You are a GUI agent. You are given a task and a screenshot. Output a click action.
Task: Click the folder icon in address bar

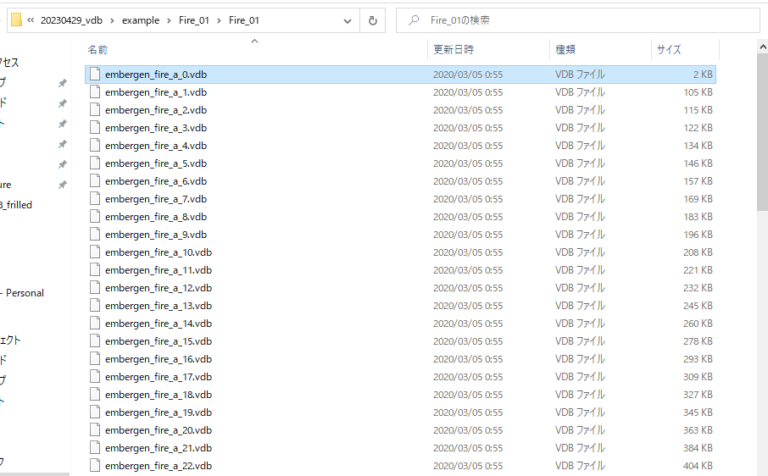point(16,20)
